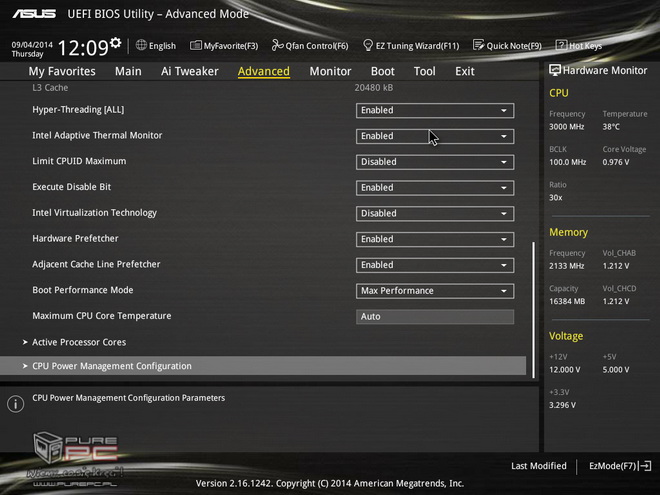
Task: Open Quick Note(F9)
Action: 507,45
